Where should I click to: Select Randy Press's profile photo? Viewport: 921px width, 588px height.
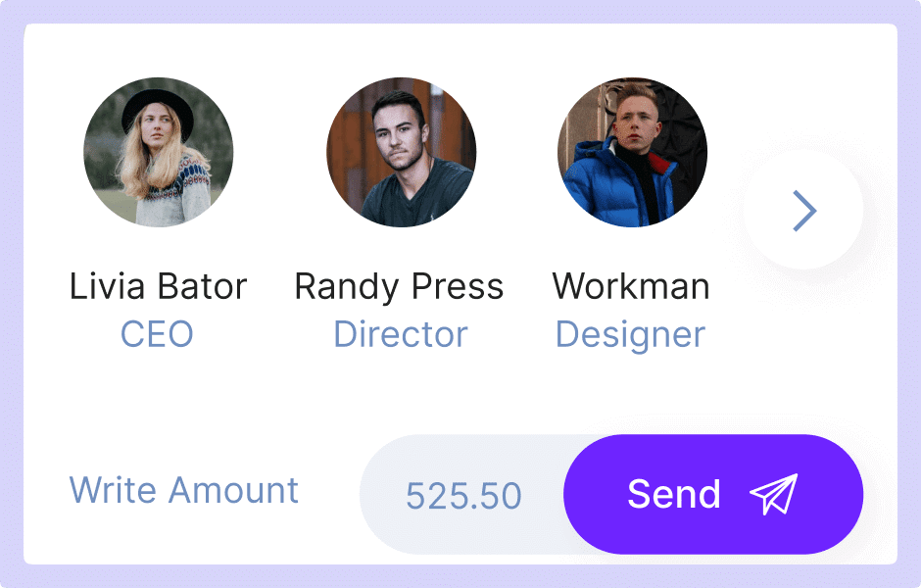pos(401,153)
